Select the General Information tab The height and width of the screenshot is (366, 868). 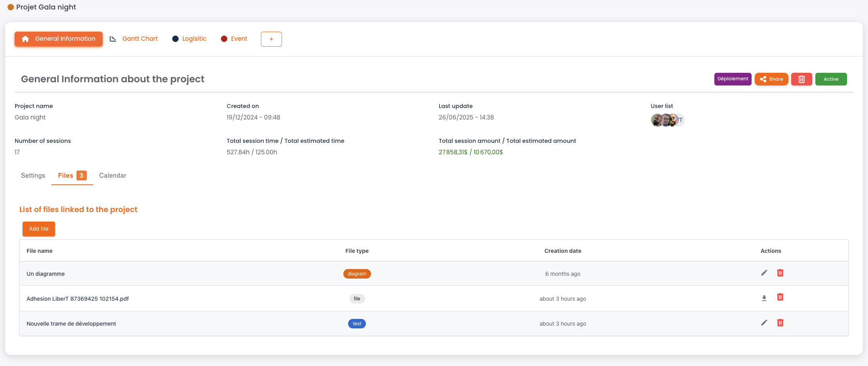coord(59,39)
